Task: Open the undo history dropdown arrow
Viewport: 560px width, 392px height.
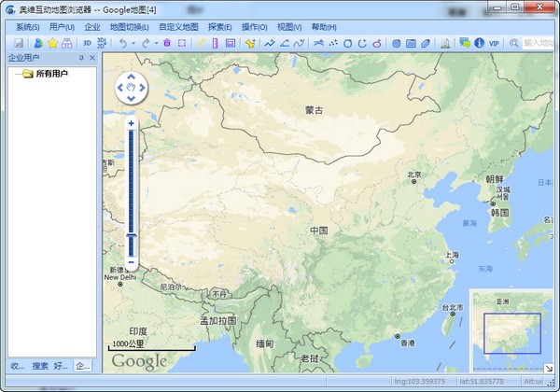Action: [x=133, y=43]
